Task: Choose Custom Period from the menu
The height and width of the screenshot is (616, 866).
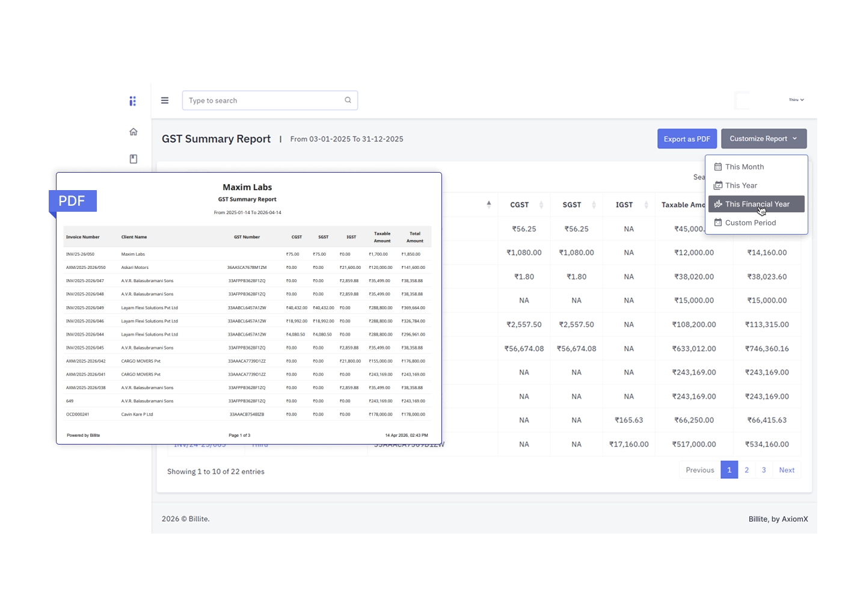Action: tap(751, 223)
